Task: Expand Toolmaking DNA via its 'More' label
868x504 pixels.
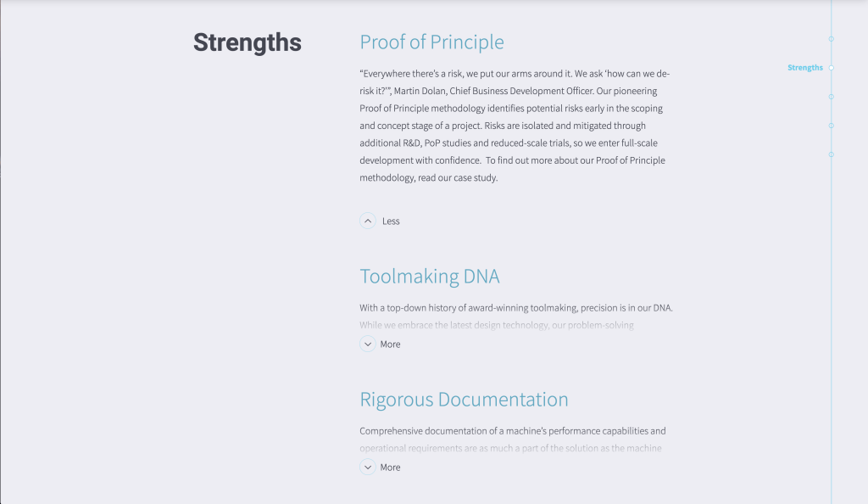Action: [390, 344]
